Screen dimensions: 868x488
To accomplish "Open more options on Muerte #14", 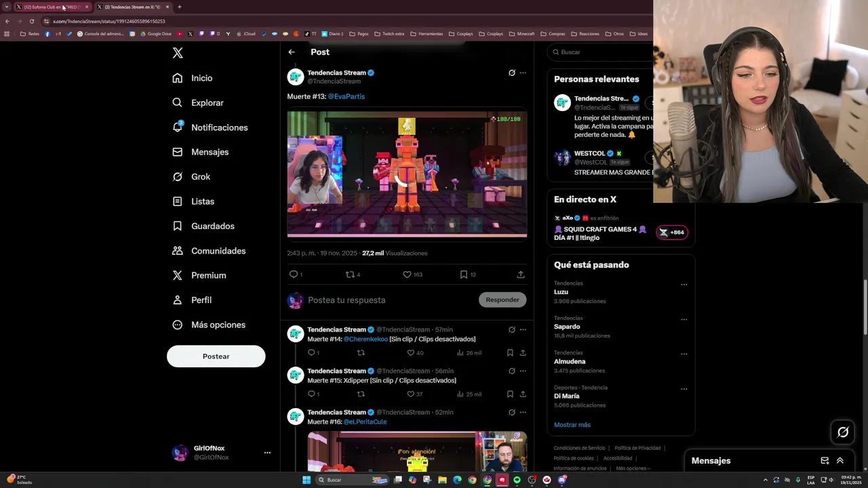I will [523, 329].
